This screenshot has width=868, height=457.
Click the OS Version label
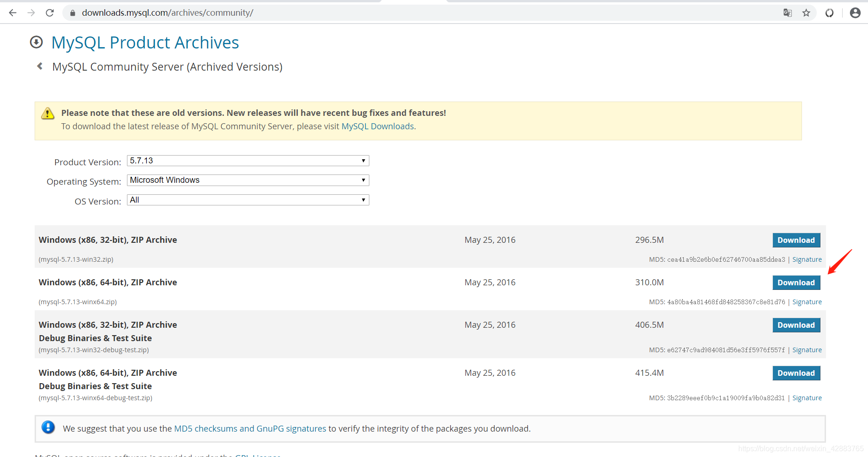tap(98, 201)
